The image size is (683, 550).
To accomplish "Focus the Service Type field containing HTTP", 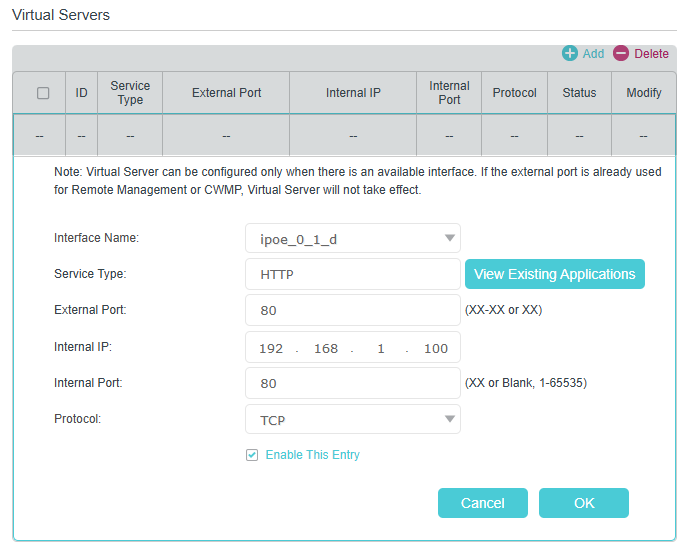I will coord(353,274).
